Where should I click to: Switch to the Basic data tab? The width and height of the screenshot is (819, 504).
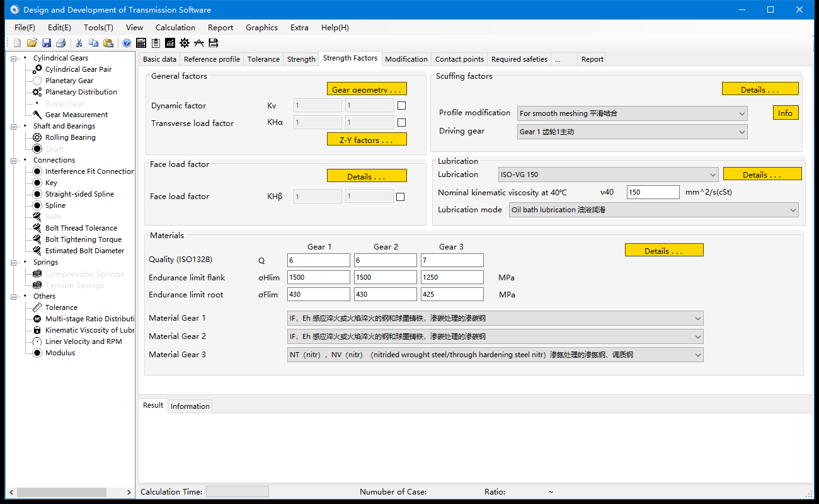tap(159, 59)
